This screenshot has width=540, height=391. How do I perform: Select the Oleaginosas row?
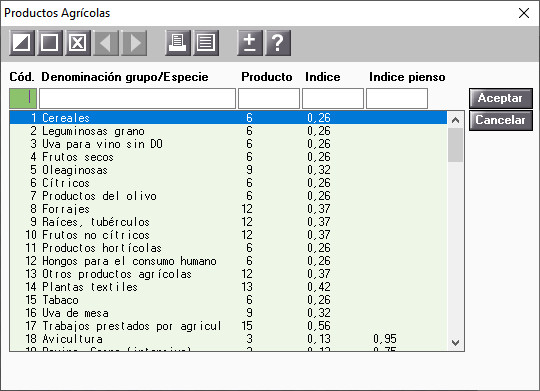(x=228, y=170)
